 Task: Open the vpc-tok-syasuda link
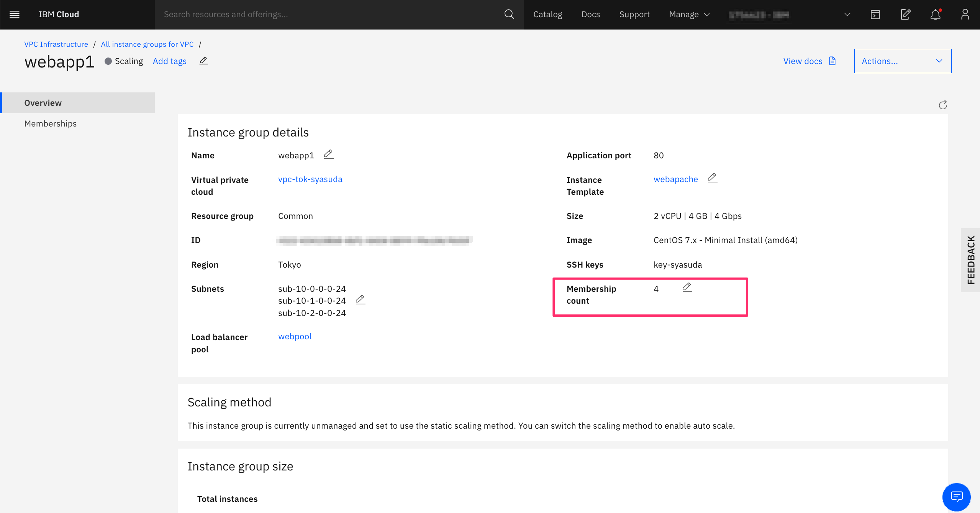(310, 179)
